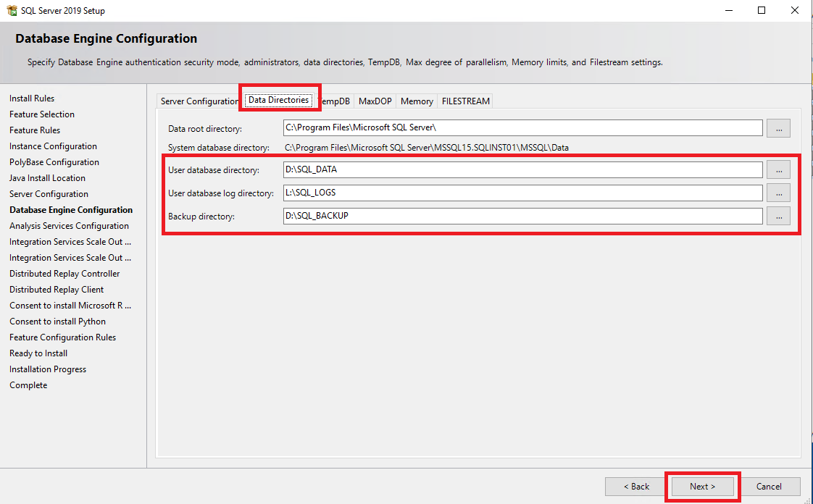Select the Server Configuration sidebar step

coord(49,194)
